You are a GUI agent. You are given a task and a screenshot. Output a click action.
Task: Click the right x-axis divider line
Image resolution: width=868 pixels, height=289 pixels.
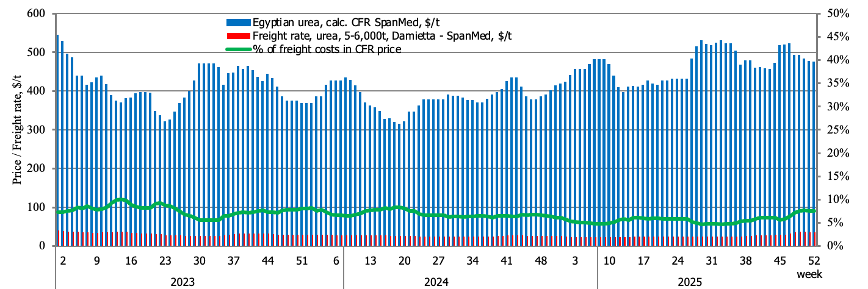click(597, 267)
